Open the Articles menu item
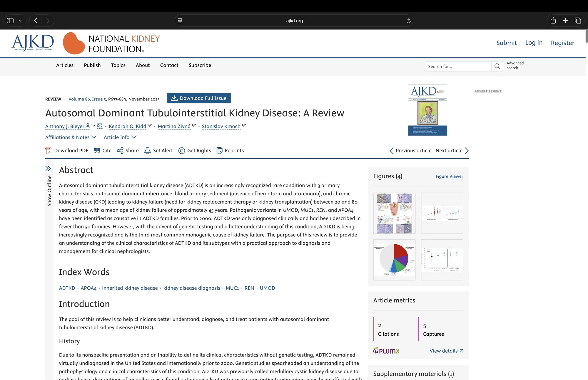This screenshot has width=588, height=380. tap(65, 65)
